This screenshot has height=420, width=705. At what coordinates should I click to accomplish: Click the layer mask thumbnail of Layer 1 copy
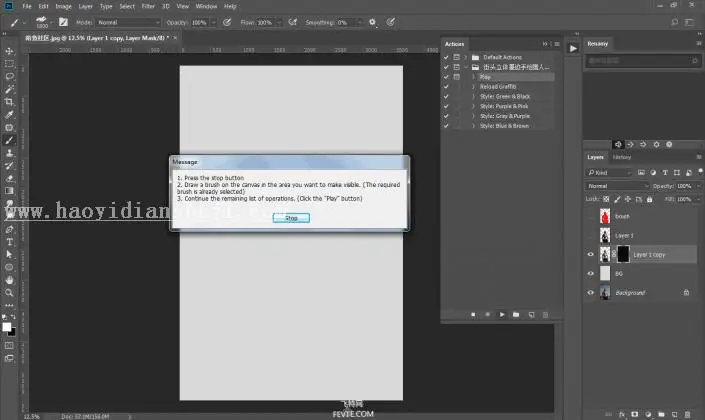(x=623, y=254)
